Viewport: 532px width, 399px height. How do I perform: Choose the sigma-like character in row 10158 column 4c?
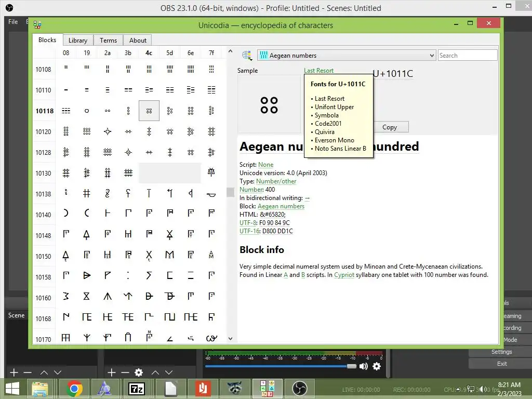149,276
